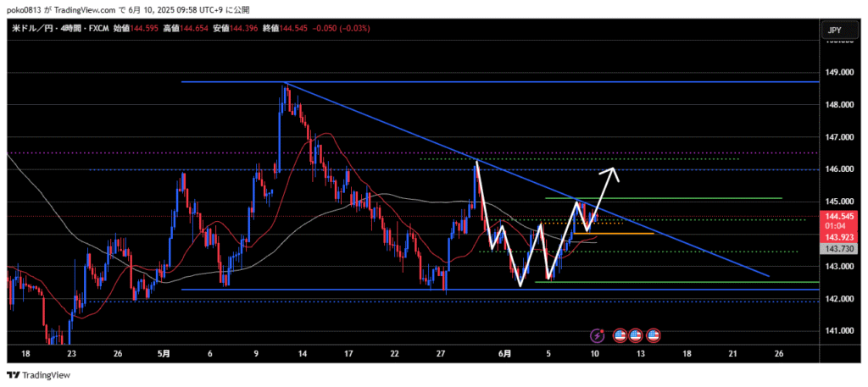The image size is (868, 387).
Task: Click the 米ドル/円 symbol title
Action: coord(36,29)
